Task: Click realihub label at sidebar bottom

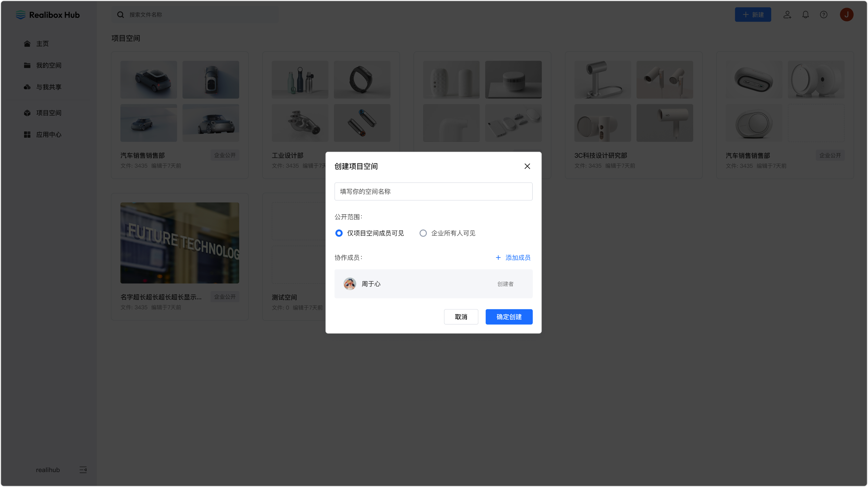Action: pyautogui.click(x=48, y=470)
